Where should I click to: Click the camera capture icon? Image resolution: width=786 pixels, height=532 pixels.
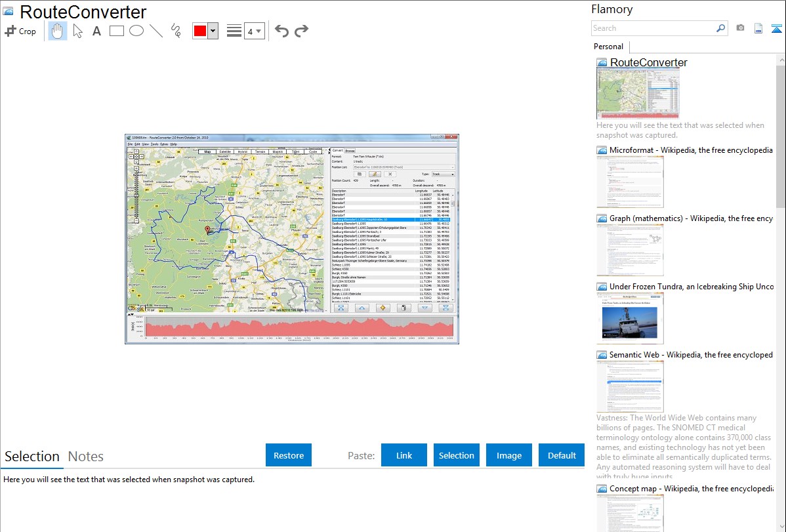(740, 28)
